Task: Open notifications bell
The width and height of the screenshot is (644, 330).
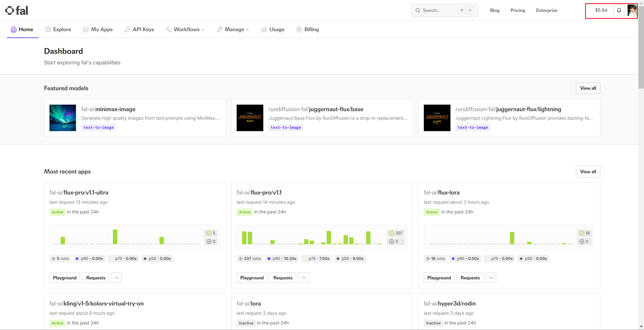Action: 619,10
